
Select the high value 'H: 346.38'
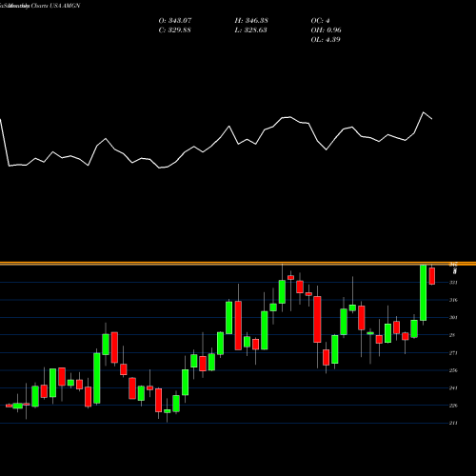pyautogui.click(x=251, y=20)
